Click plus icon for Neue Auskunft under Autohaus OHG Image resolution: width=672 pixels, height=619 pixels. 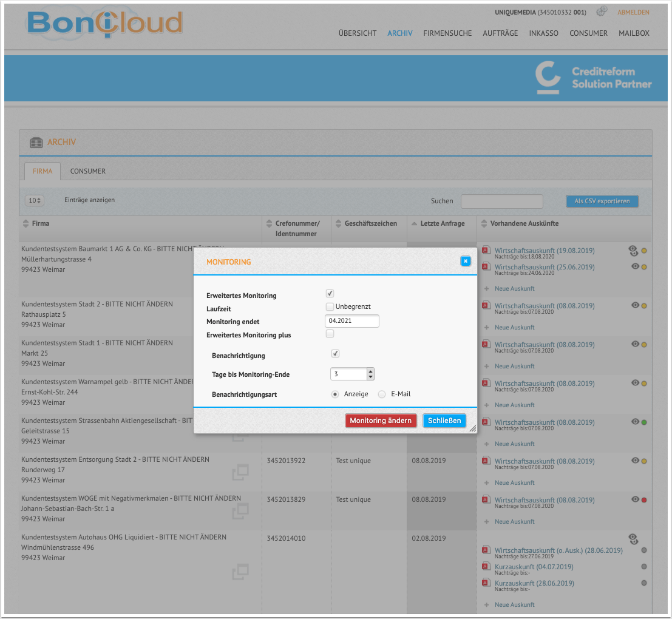[486, 605]
